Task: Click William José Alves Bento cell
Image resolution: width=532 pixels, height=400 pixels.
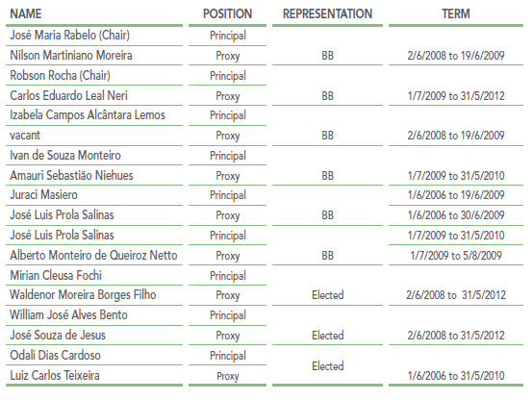Action: pyautogui.click(x=68, y=314)
